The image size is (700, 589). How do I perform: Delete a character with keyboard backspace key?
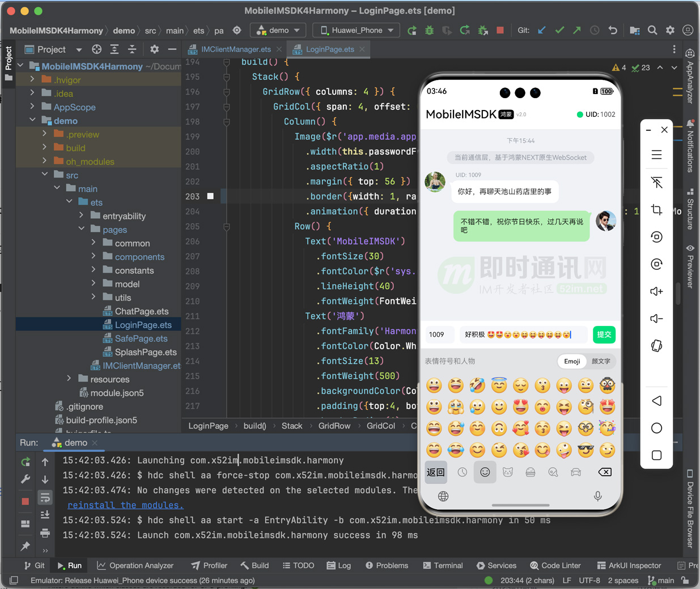pyautogui.click(x=605, y=472)
